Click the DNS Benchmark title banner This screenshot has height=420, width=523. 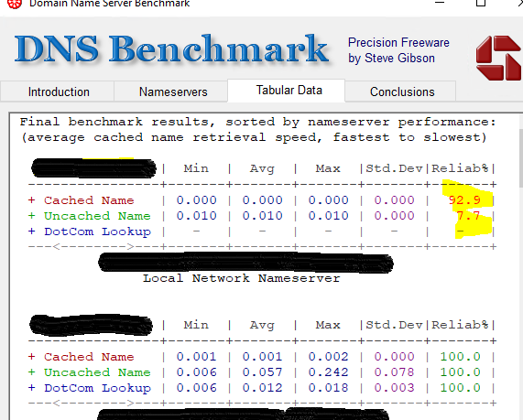[x=171, y=49]
